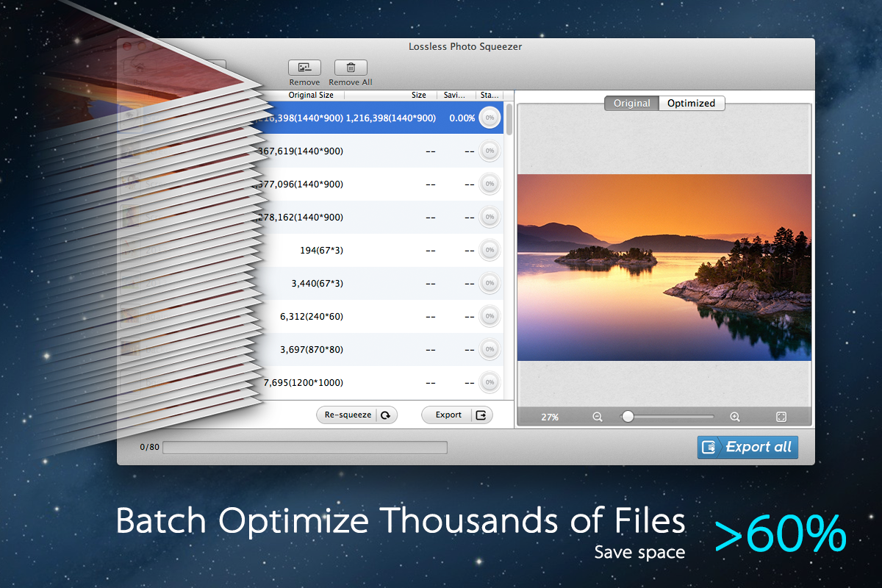The width and height of the screenshot is (882, 588).
Task: Click the status circle in the 367,619(1440*900) row
Action: point(490,151)
